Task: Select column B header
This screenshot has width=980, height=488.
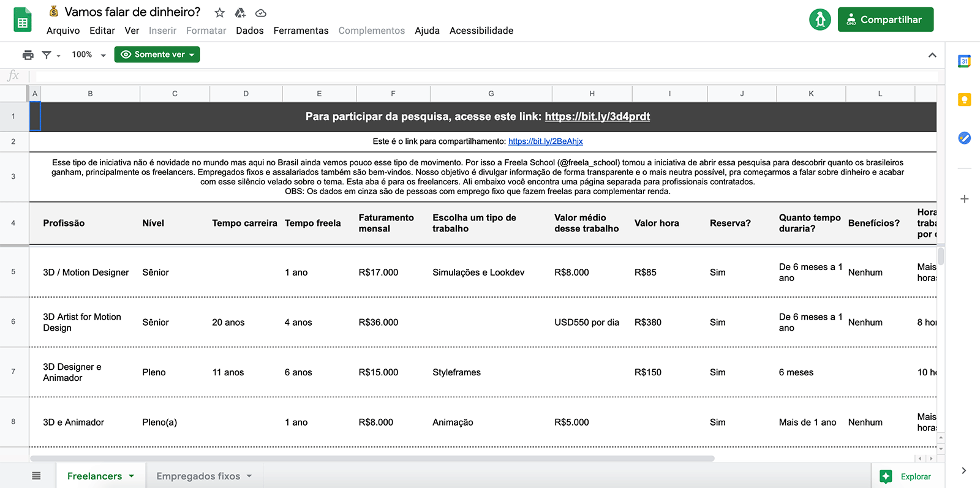Action: (90, 94)
